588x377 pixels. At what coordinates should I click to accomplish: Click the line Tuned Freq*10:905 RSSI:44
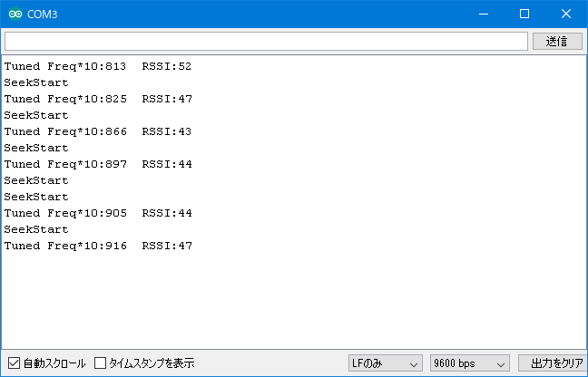point(98,213)
